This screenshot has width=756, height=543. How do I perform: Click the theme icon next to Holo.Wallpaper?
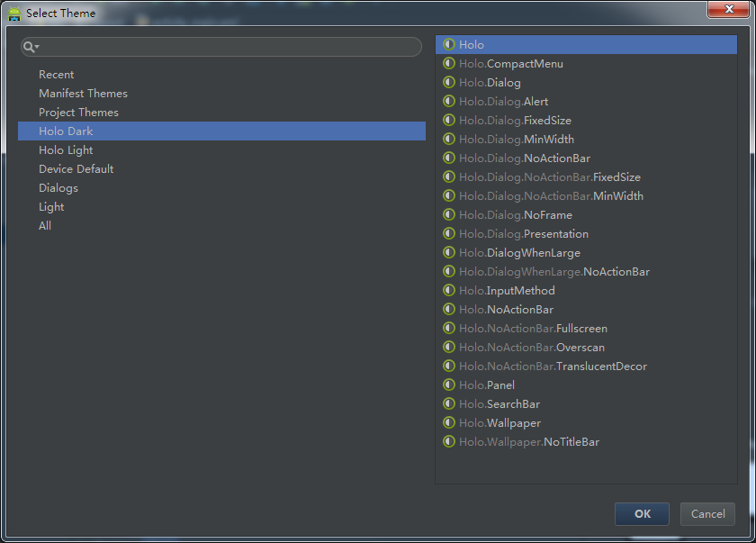(449, 422)
